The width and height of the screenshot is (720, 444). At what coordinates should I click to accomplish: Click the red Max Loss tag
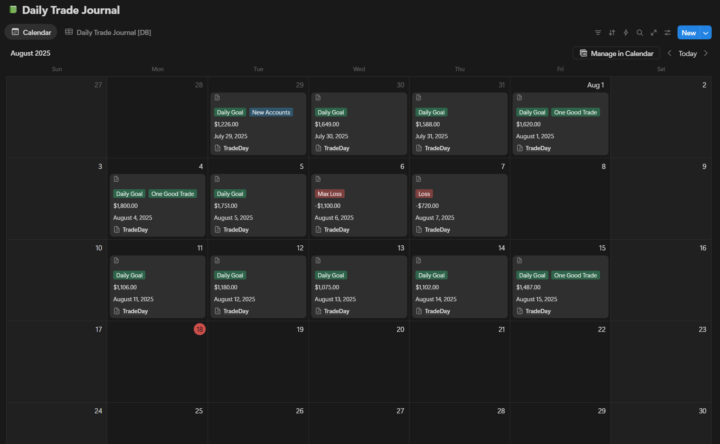pos(330,193)
